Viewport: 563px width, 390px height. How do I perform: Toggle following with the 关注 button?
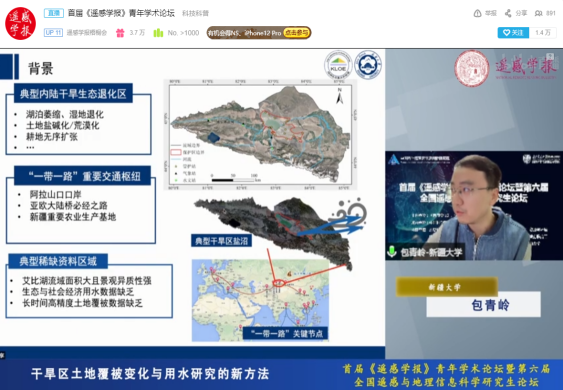[x=513, y=33]
